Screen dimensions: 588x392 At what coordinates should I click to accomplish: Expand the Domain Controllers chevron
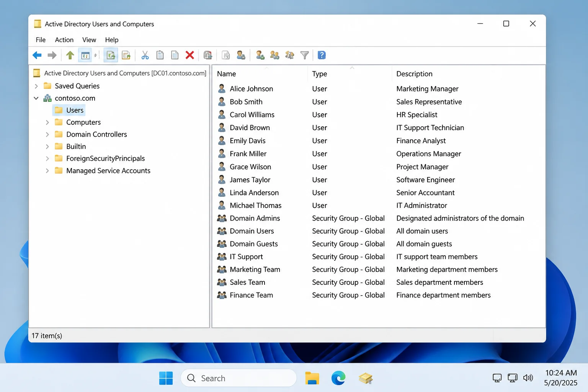coord(47,134)
